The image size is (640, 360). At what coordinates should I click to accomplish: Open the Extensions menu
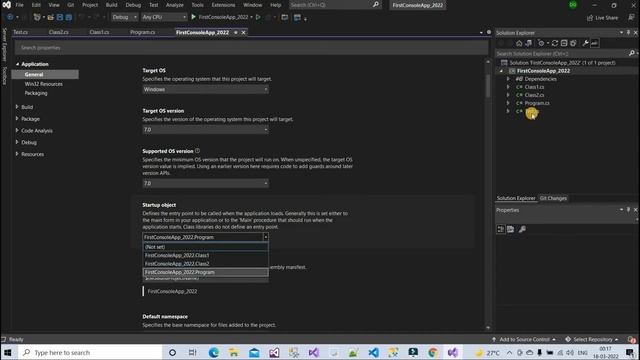[223, 5]
